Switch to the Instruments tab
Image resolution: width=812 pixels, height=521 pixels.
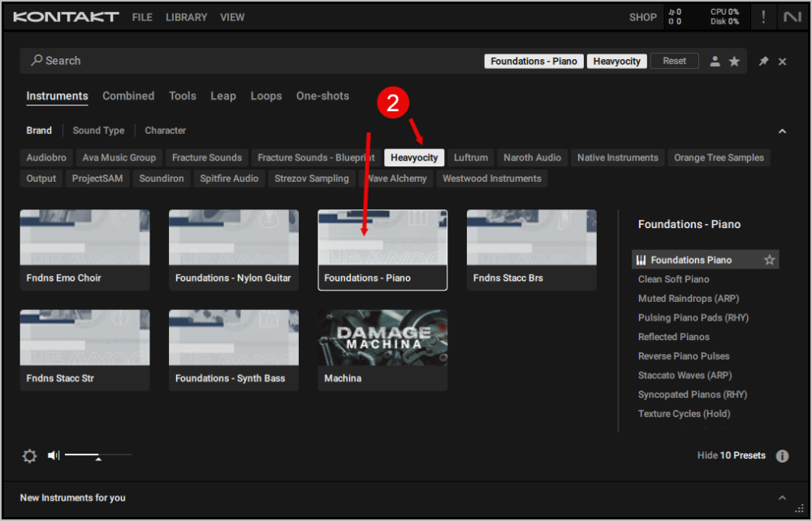[57, 97]
